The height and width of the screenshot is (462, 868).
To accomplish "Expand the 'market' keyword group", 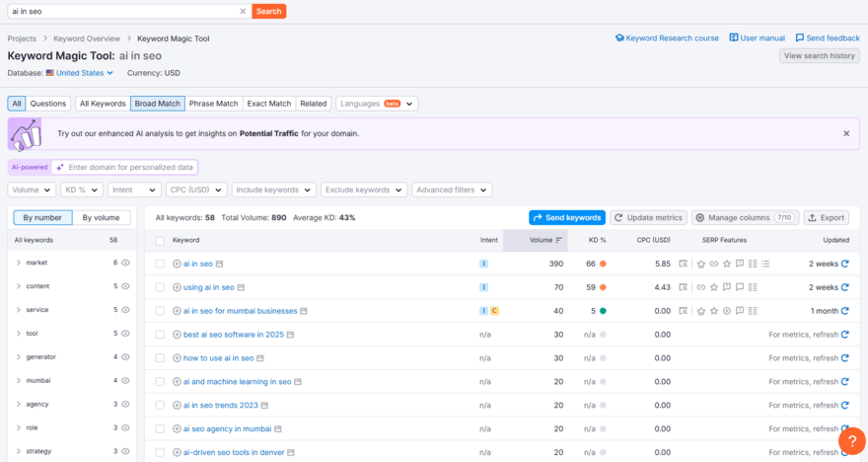I will (19, 263).
